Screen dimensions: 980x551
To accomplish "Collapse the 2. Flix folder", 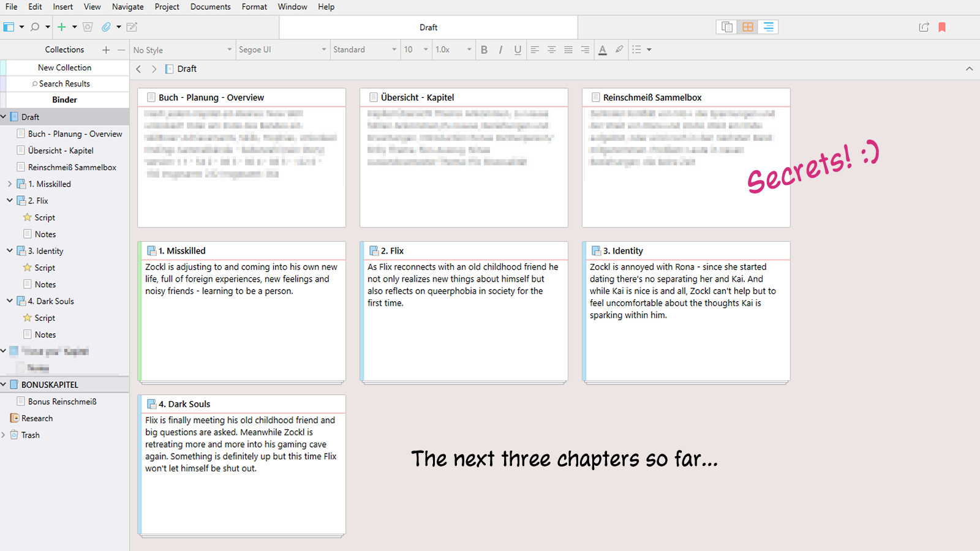I will [10, 200].
